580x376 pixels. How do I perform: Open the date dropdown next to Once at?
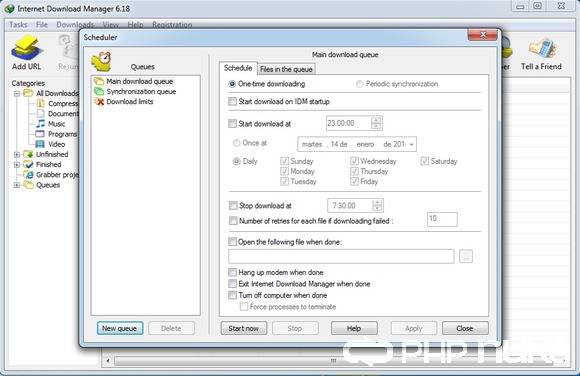(x=411, y=144)
